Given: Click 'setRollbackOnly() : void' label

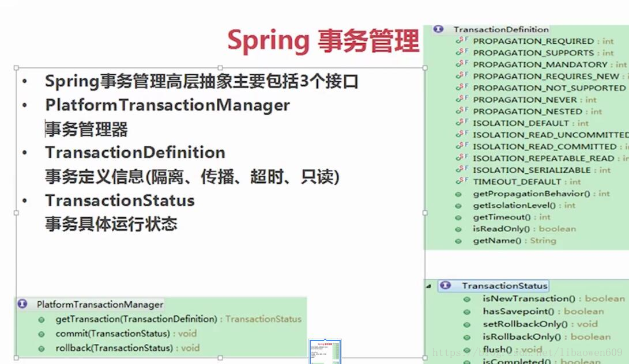Looking at the screenshot, I should click(x=540, y=324).
